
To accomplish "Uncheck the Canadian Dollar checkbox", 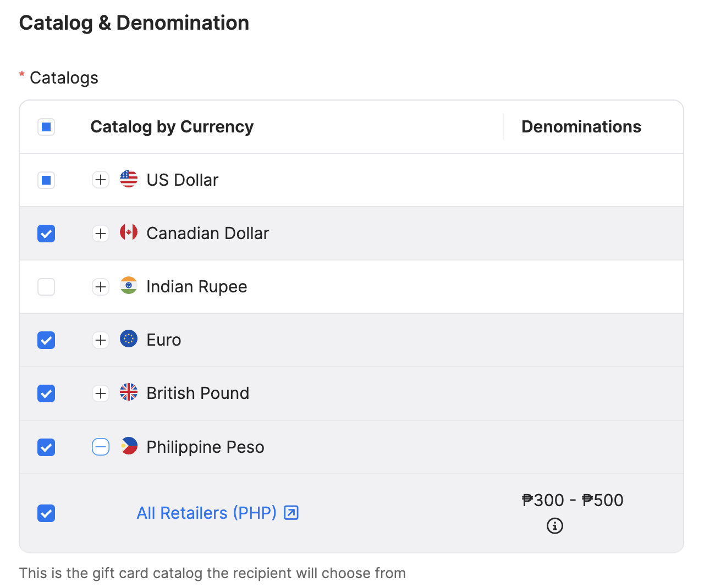I will point(46,233).
